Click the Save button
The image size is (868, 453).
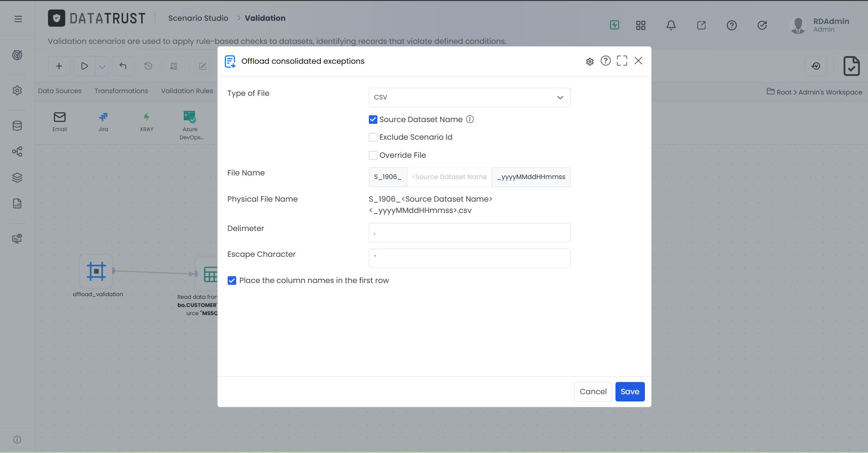coord(630,392)
